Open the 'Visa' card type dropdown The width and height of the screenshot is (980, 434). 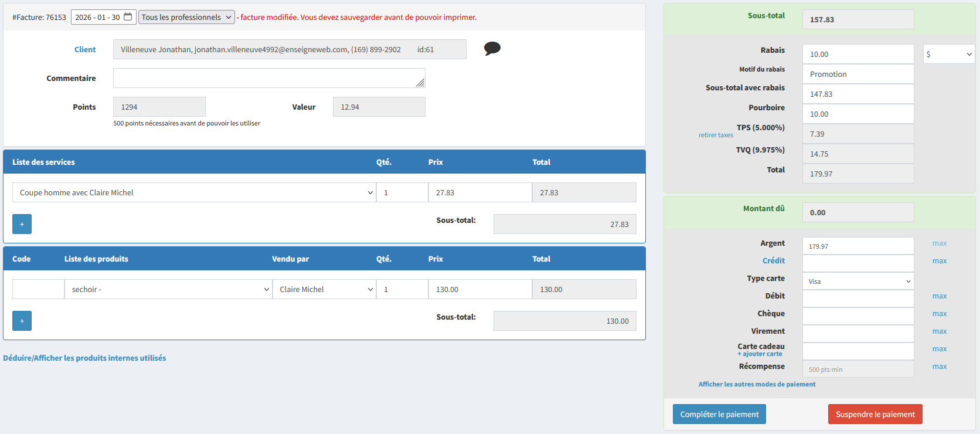(x=858, y=281)
